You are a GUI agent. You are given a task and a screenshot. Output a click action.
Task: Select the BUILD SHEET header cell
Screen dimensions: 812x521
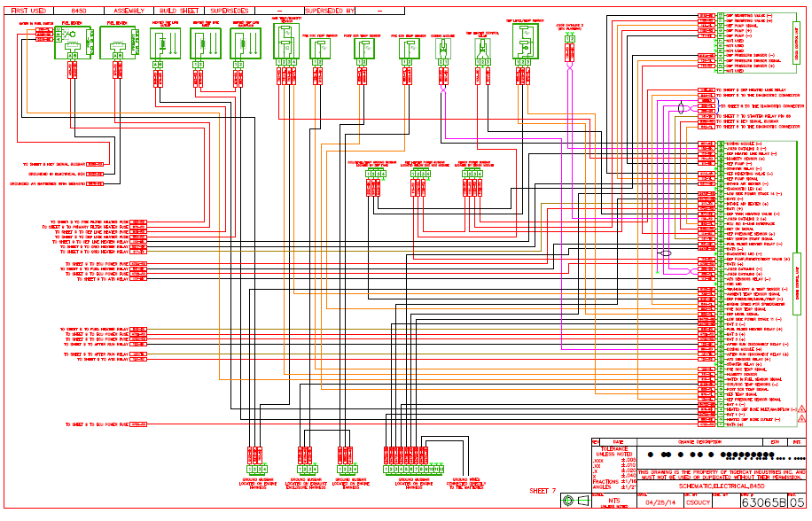(176, 10)
